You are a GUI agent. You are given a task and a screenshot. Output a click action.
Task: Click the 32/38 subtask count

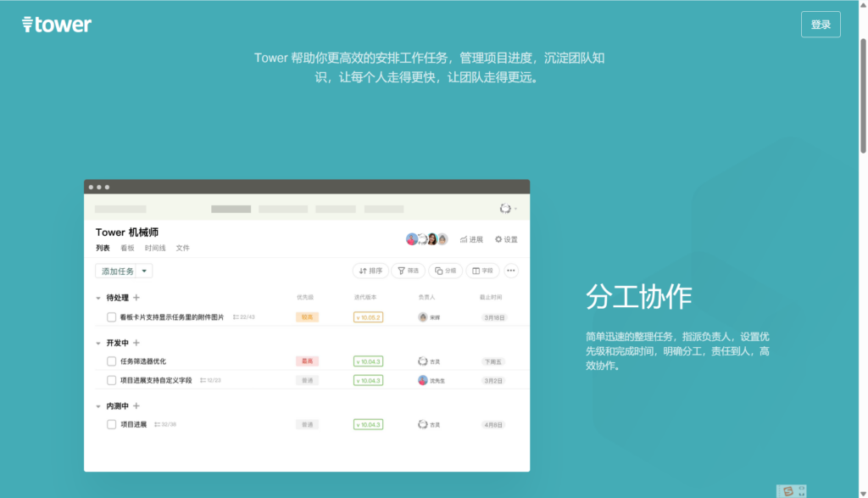[165, 424]
